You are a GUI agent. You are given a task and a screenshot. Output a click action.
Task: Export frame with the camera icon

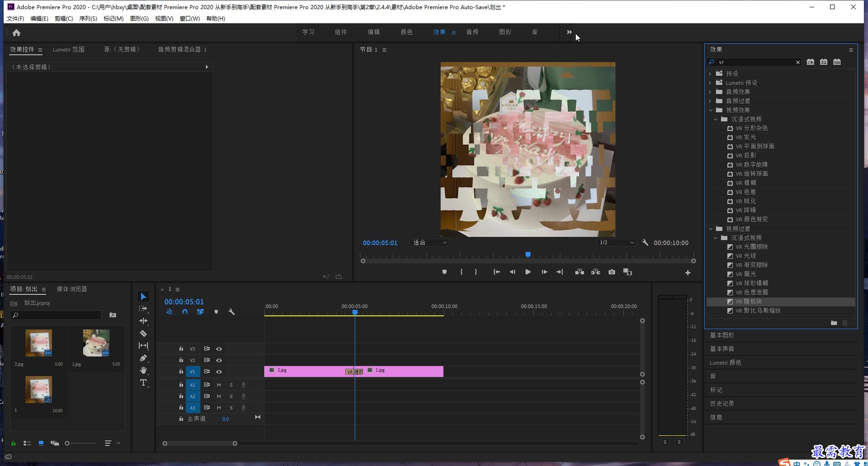point(612,272)
